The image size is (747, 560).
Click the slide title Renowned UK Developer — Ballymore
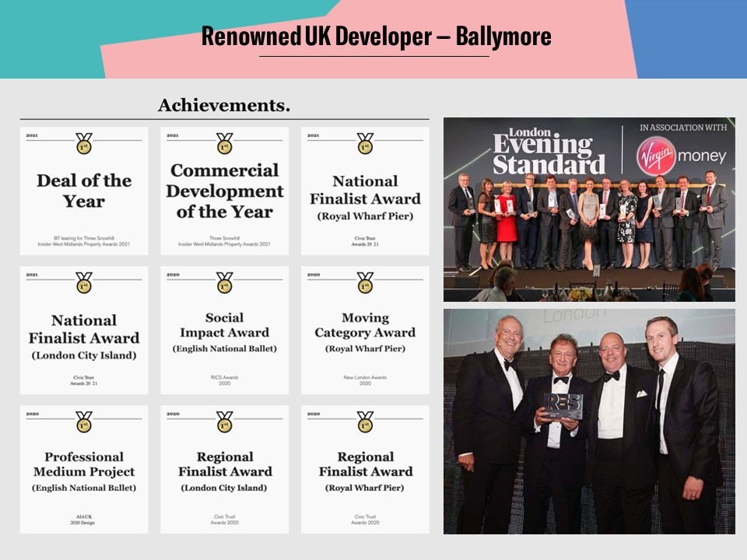377,37
